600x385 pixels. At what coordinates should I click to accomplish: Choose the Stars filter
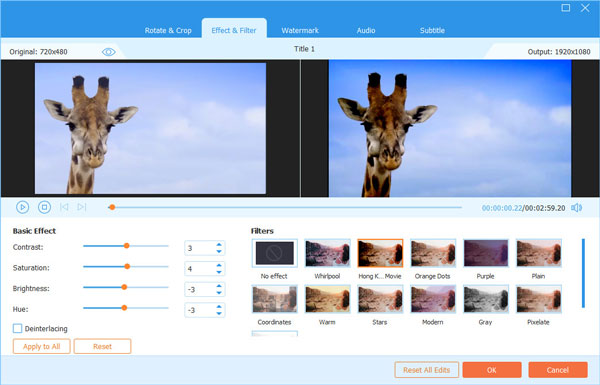click(x=380, y=299)
